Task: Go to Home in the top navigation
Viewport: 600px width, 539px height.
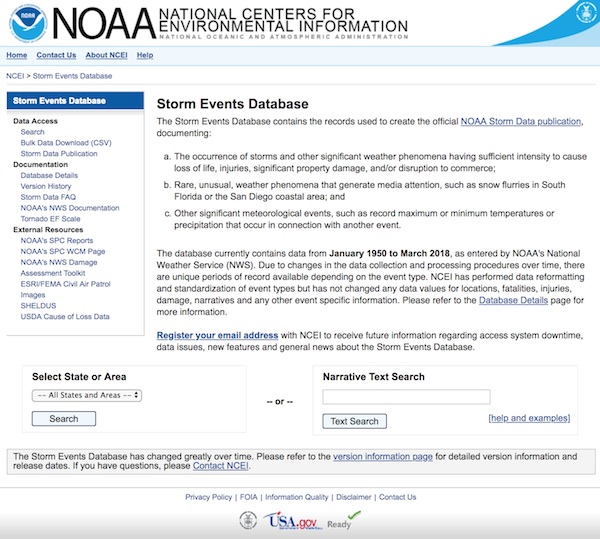Action: (16, 55)
